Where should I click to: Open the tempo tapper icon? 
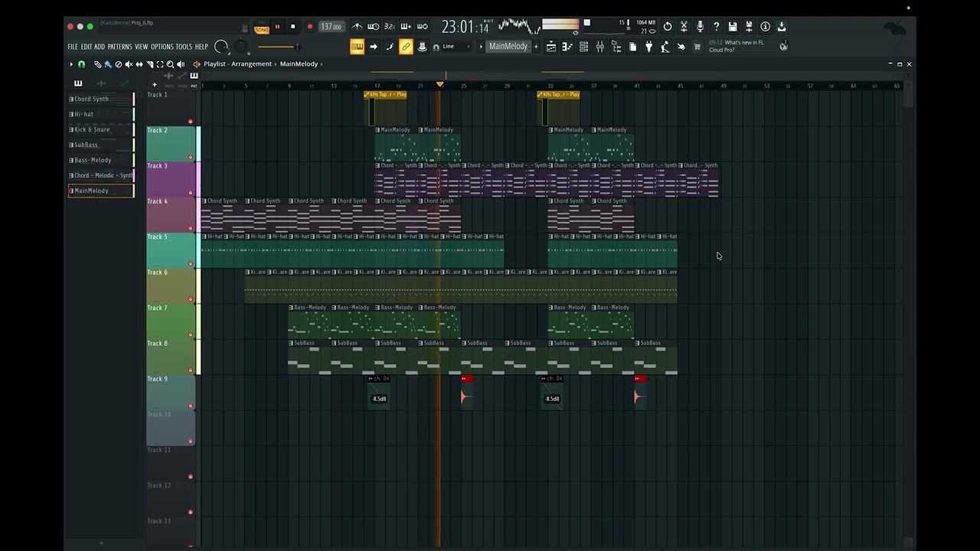coord(665,47)
